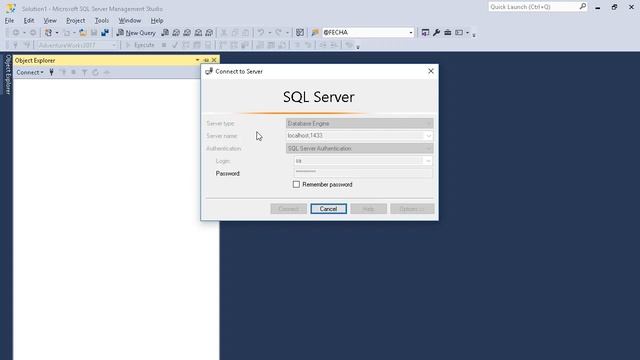Open the Connect dropdown in Object Explorer
The height and width of the screenshot is (360, 640).
point(30,72)
